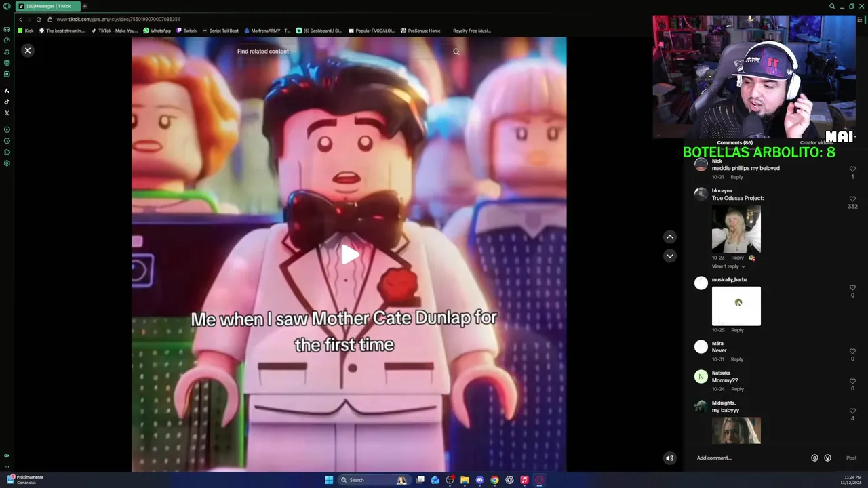
Task: Open the X (Twitter) icon in sidebar
Action: point(7,113)
